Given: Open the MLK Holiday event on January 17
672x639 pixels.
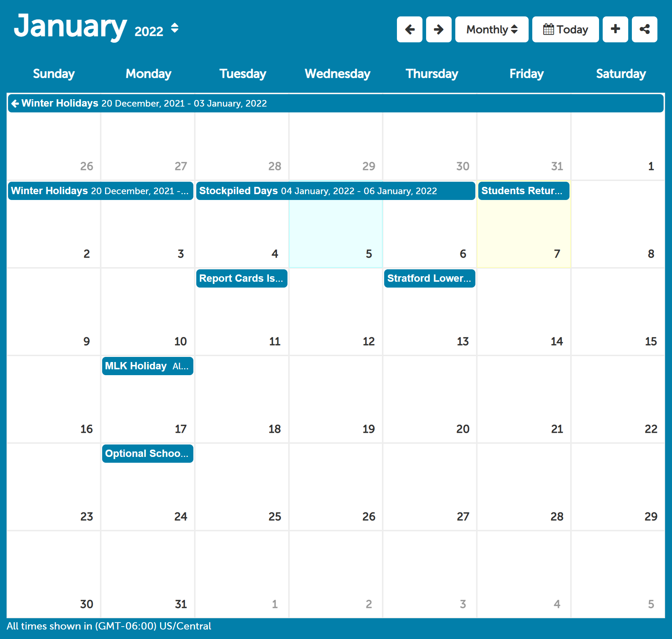Looking at the screenshot, I should coord(147,366).
